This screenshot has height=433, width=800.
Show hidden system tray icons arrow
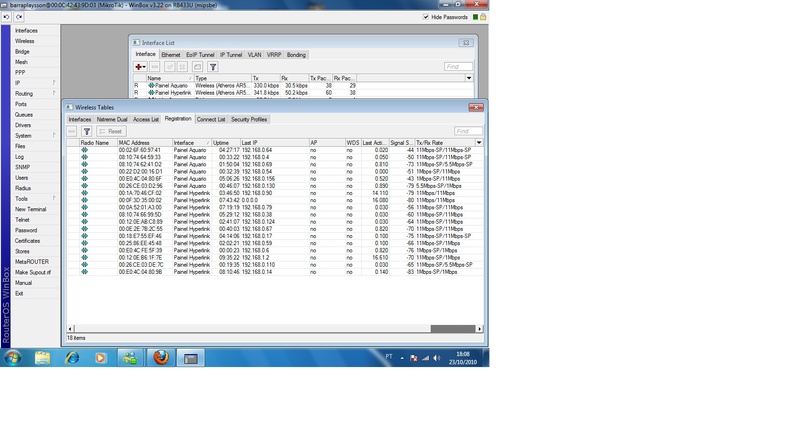click(402, 358)
